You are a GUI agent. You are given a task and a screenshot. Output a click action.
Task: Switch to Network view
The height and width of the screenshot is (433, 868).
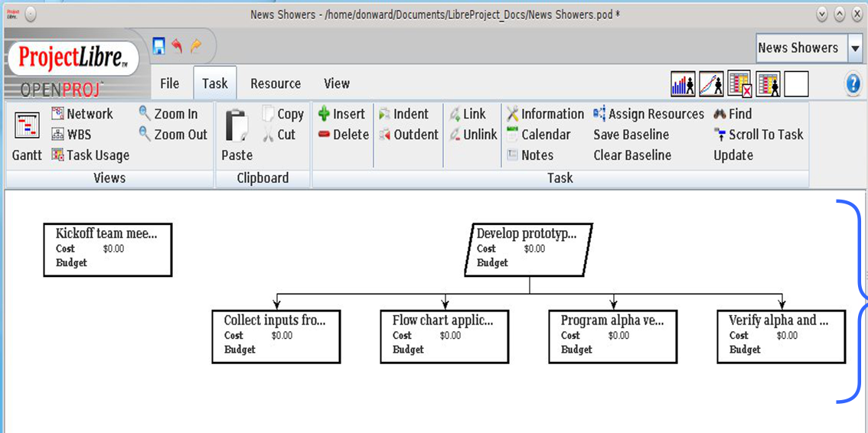coord(82,114)
